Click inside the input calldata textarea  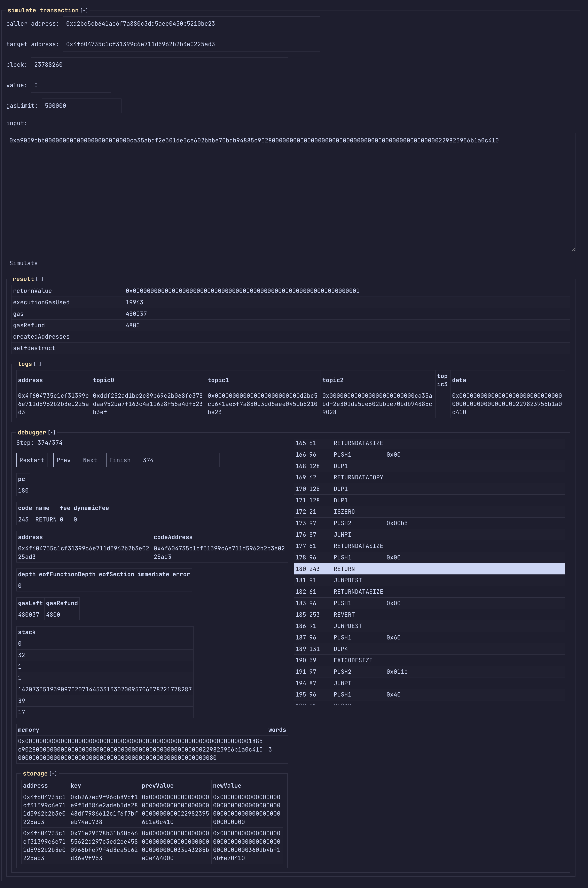pyautogui.click(x=291, y=192)
